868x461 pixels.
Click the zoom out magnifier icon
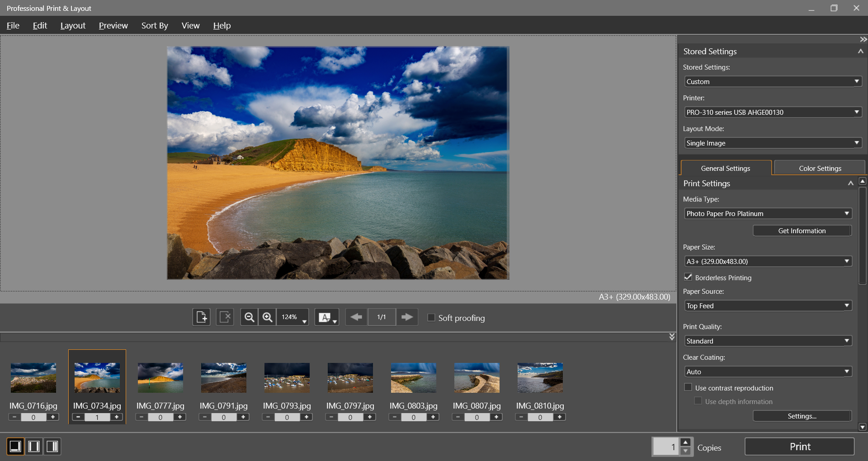249,317
